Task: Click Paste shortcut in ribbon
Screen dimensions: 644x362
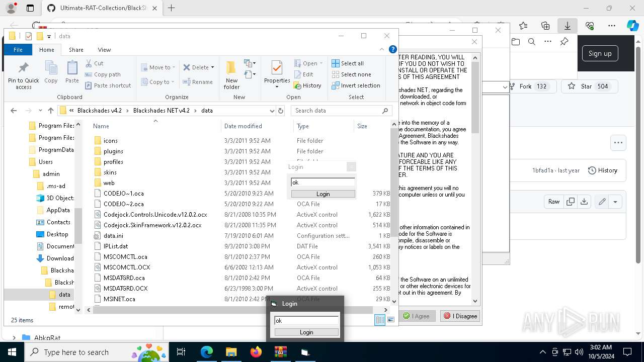Action: (x=108, y=85)
